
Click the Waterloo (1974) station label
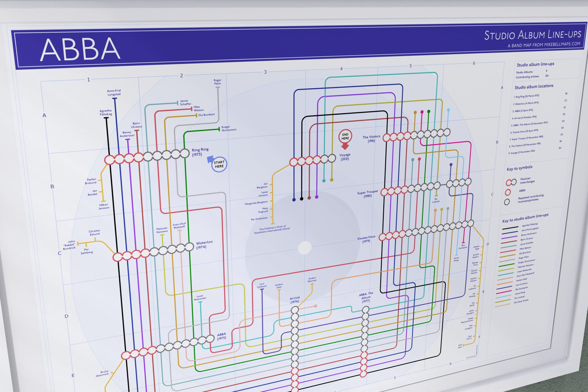[x=204, y=245]
